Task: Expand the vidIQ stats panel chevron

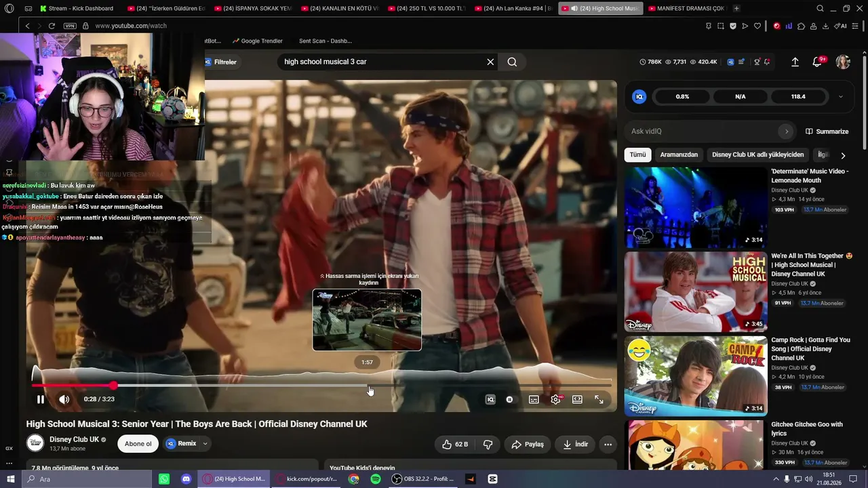Action: click(x=841, y=96)
